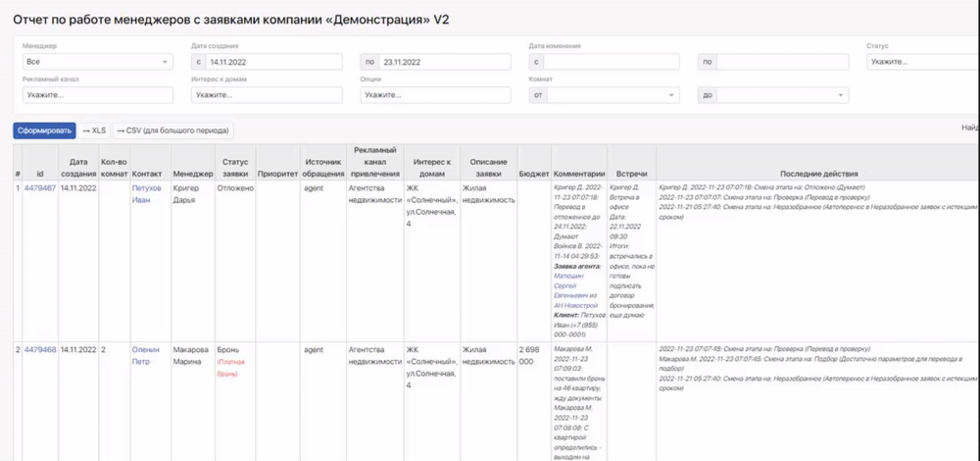This screenshot has width=980, height=461.
Task: Click the blue Сформировать button
Action: (x=45, y=129)
